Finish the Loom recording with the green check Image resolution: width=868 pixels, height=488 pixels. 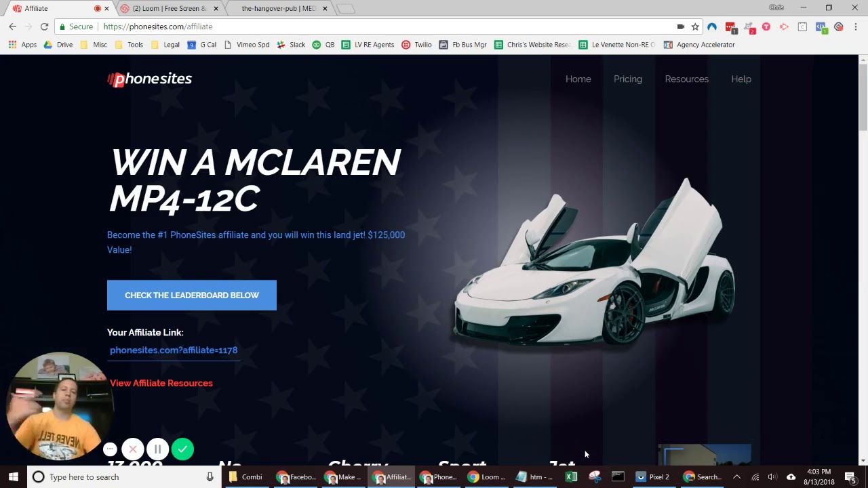click(182, 449)
